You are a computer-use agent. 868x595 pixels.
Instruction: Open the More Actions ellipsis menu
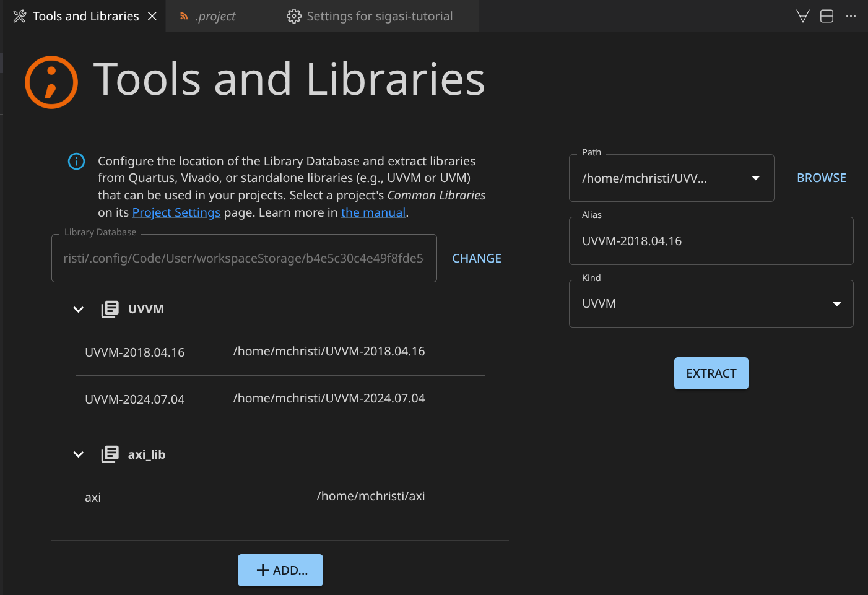click(x=851, y=16)
